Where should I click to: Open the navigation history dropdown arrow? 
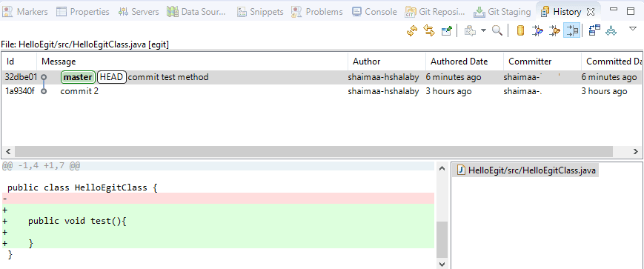483,30
